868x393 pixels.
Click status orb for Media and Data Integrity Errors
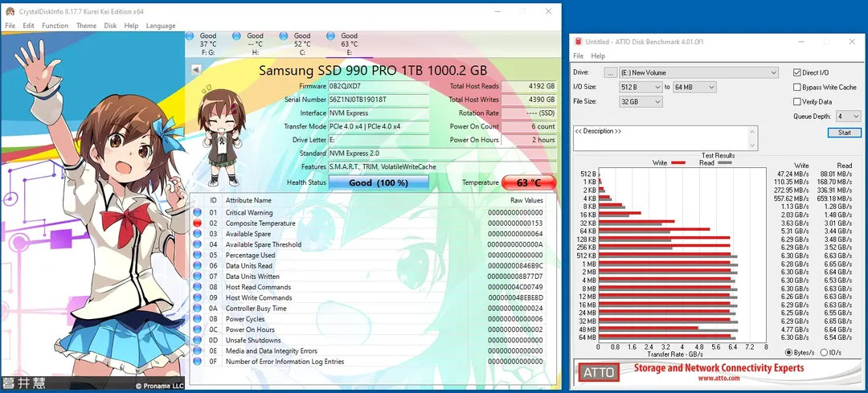(198, 351)
